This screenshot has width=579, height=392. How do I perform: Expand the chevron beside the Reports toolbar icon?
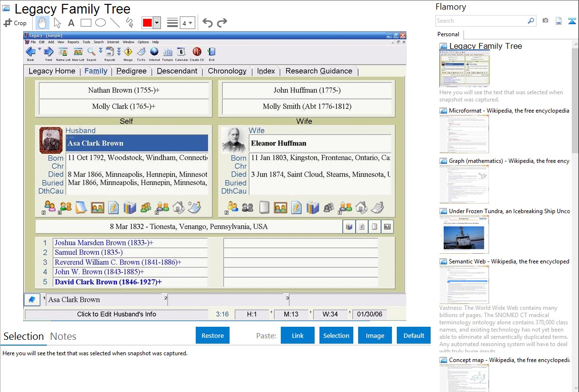[119, 51]
